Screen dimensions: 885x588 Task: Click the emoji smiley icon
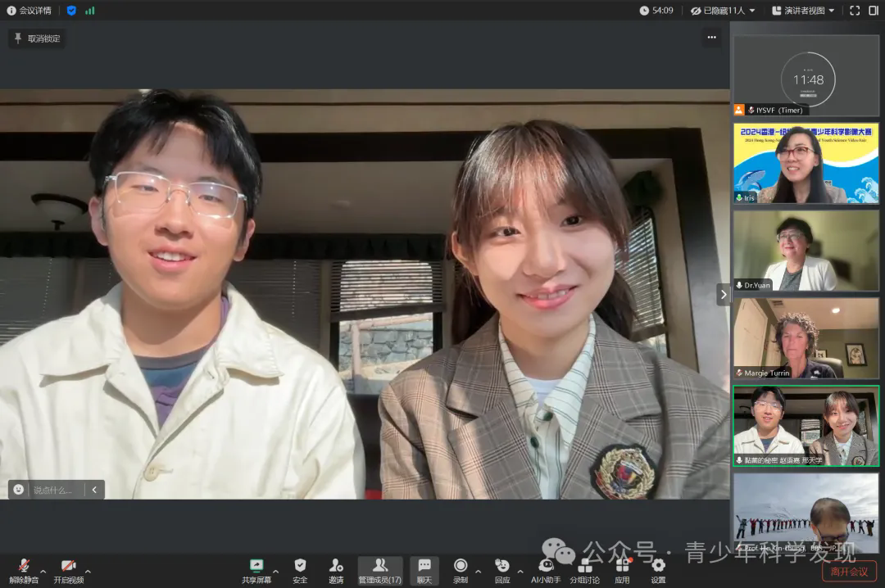click(x=19, y=489)
